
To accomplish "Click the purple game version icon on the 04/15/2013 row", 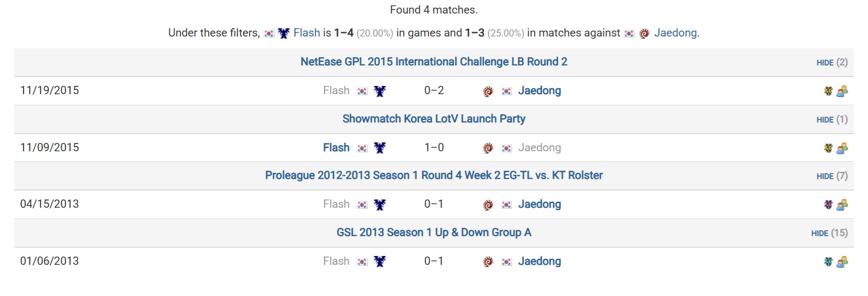I will pos(829,205).
